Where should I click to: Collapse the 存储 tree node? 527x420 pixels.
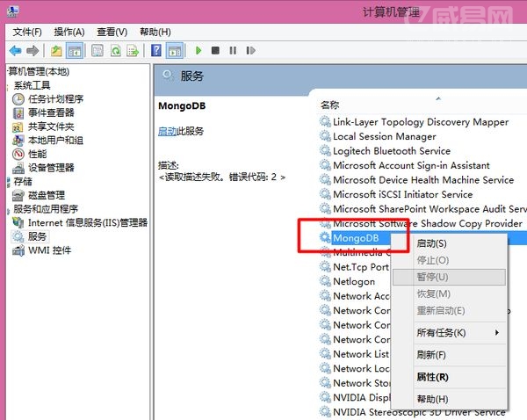8,182
